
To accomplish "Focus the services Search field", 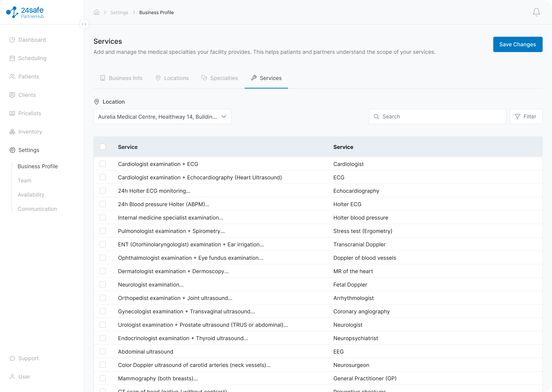I will pos(438,117).
